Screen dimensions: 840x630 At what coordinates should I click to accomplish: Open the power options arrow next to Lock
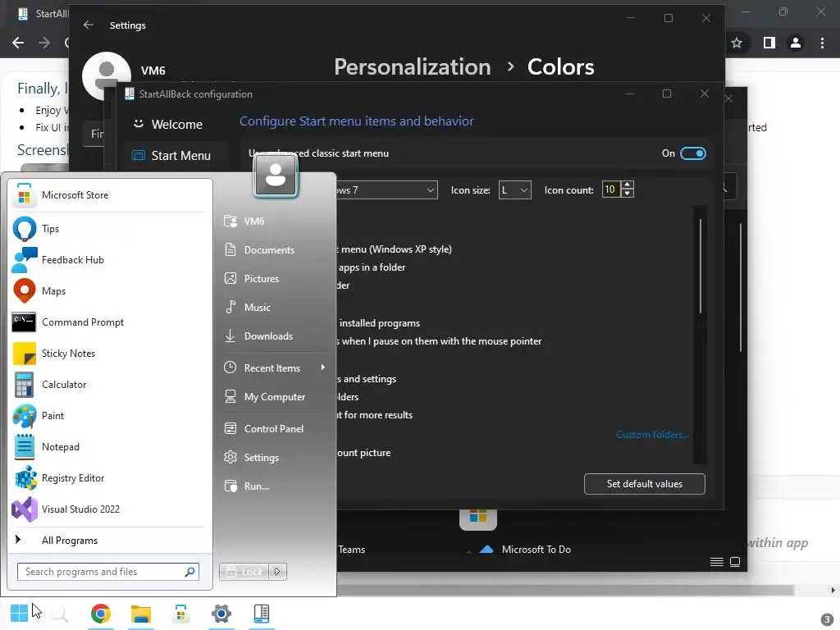(277, 572)
